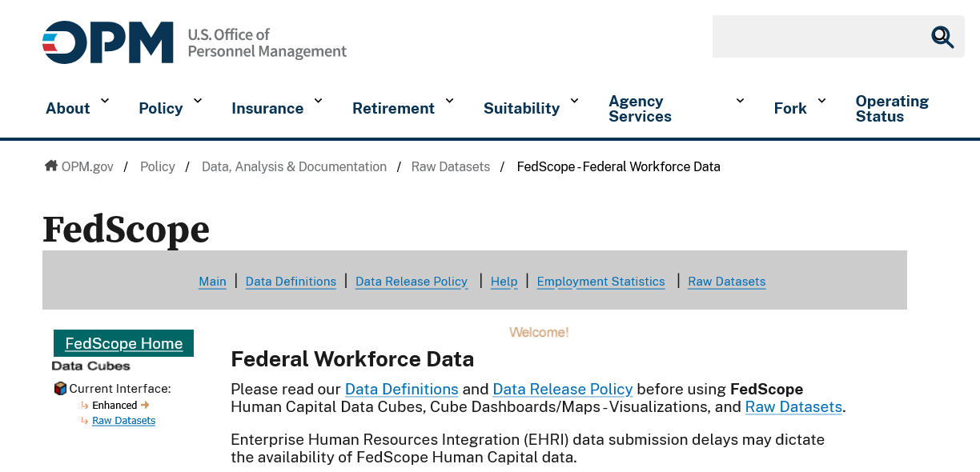
Task: Open Data Definitions in gray bar
Action: click(291, 282)
